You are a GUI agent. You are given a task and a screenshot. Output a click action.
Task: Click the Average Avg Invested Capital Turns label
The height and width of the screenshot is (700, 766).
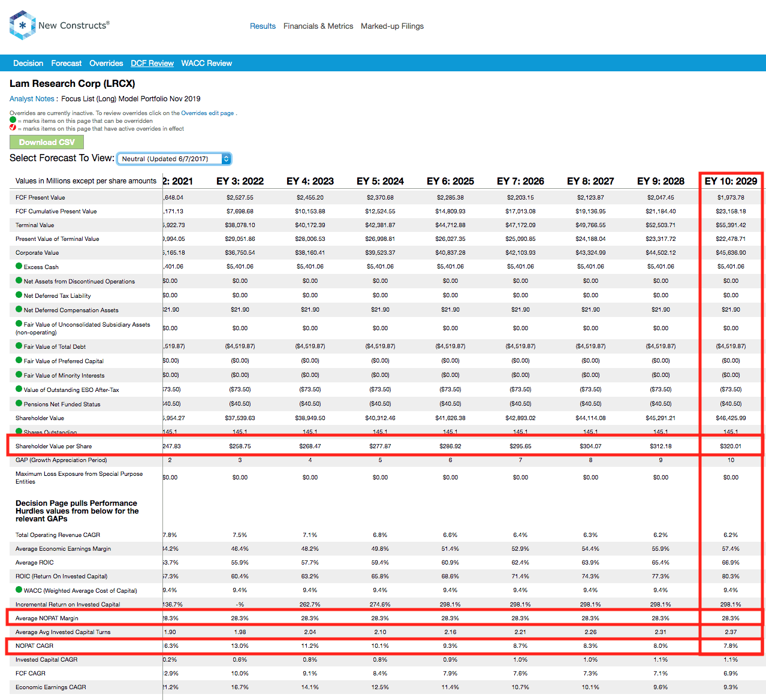pyautogui.click(x=63, y=632)
